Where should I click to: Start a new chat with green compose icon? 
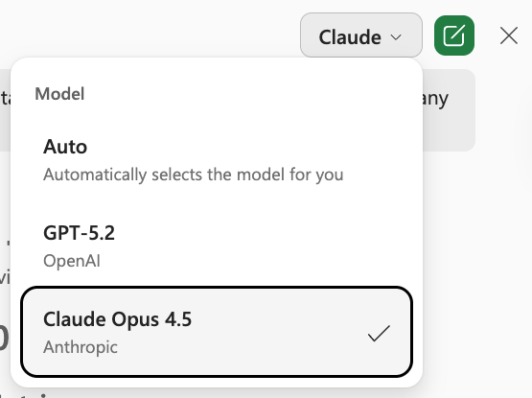coord(454,35)
